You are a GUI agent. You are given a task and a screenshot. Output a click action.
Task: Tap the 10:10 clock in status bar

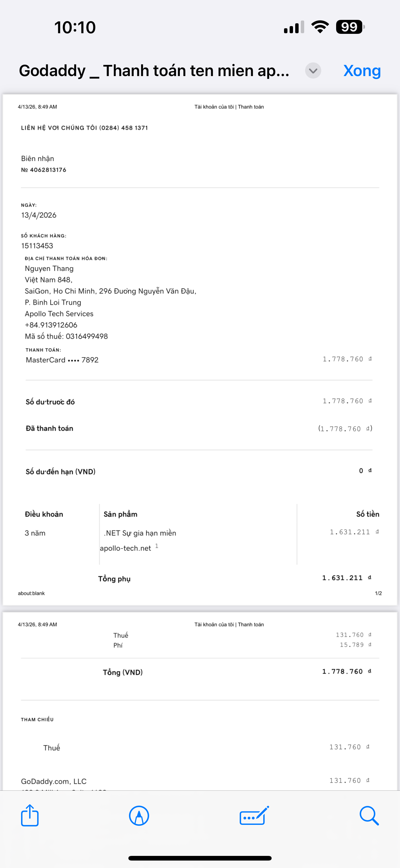tap(75, 27)
